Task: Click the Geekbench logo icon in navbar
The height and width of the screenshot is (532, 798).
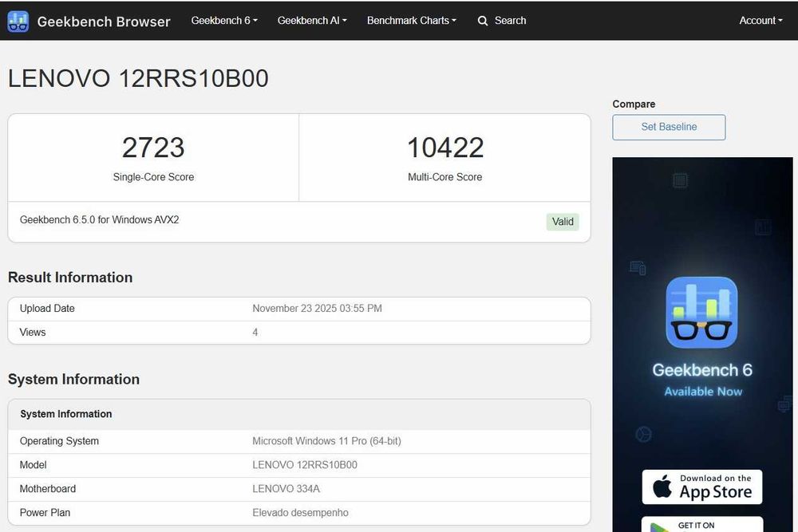Action: click(x=18, y=22)
